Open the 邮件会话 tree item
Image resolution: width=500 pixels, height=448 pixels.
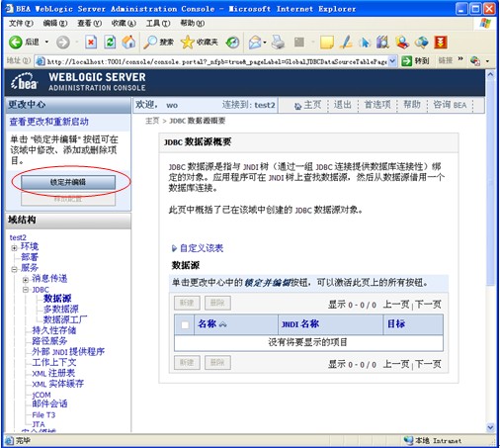pyautogui.click(x=49, y=403)
